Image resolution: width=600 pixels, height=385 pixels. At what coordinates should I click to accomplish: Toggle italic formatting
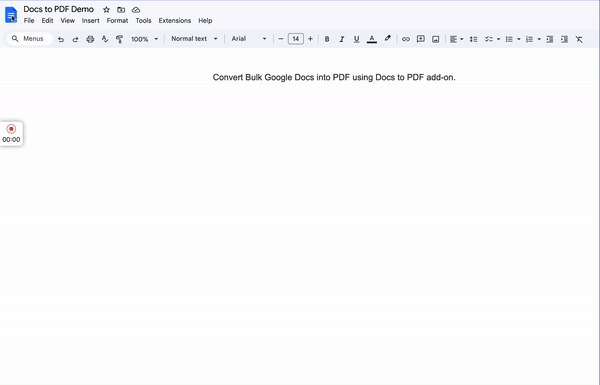tap(342, 39)
